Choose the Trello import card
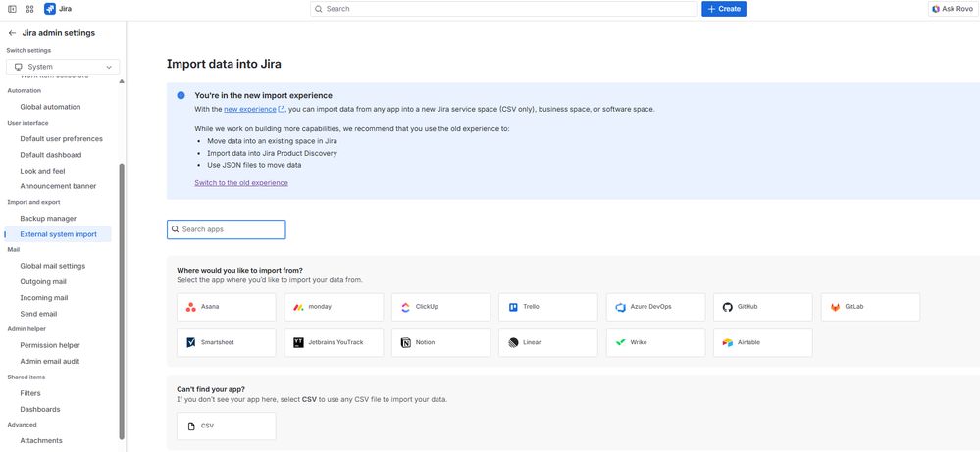The image size is (980, 452). pos(548,307)
